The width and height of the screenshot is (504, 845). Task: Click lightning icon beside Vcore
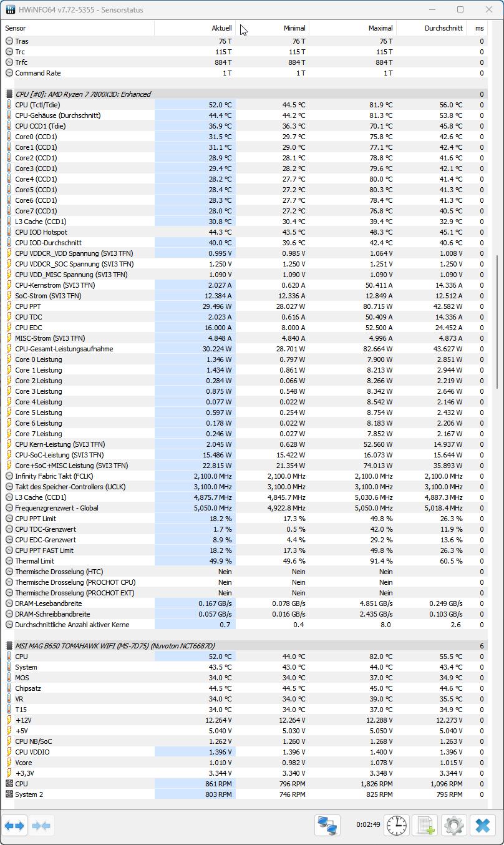(x=9, y=763)
